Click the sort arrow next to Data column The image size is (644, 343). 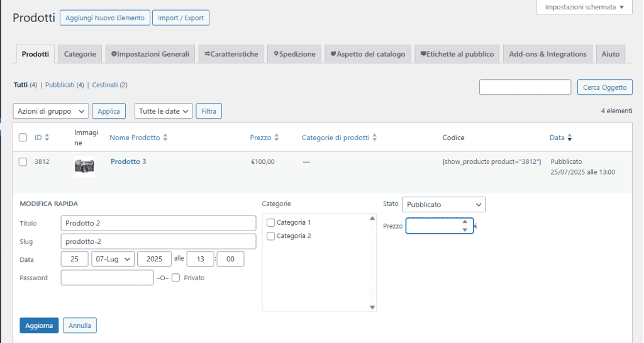click(570, 138)
